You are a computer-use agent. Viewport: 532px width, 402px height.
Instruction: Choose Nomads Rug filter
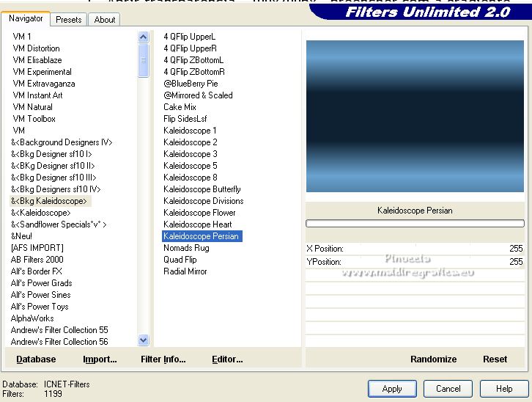[x=186, y=248]
